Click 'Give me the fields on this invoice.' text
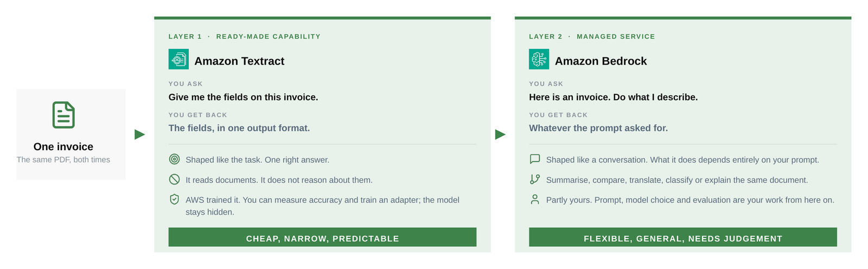Screen dimensions: 868x269 243,97
